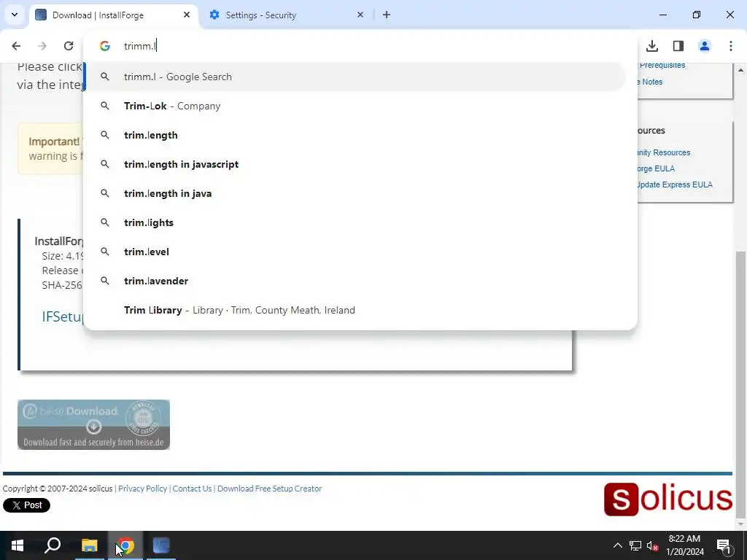Open File Explorer from the taskbar
This screenshot has width=747, height=560.
click(x=89, y=545)
